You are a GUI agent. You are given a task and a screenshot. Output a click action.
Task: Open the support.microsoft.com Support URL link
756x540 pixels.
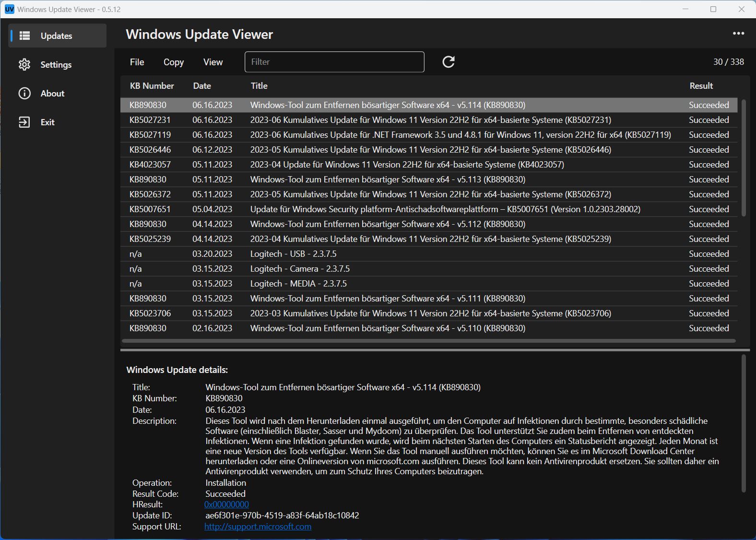click(258, 527)
